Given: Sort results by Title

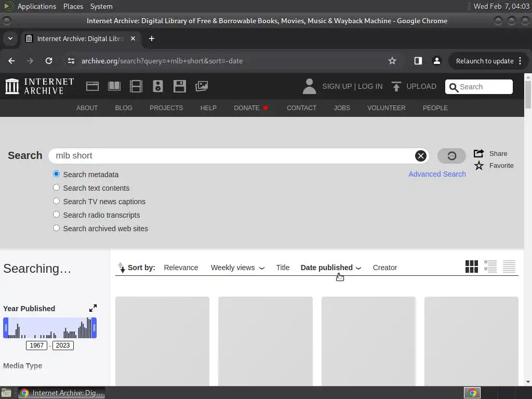Looking at the screenshot, I should [283, 268].
